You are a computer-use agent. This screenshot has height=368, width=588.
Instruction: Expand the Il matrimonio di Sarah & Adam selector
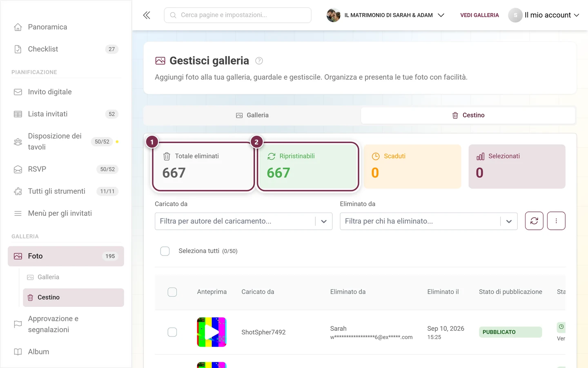pyautogui.click(x=385, y=15)
